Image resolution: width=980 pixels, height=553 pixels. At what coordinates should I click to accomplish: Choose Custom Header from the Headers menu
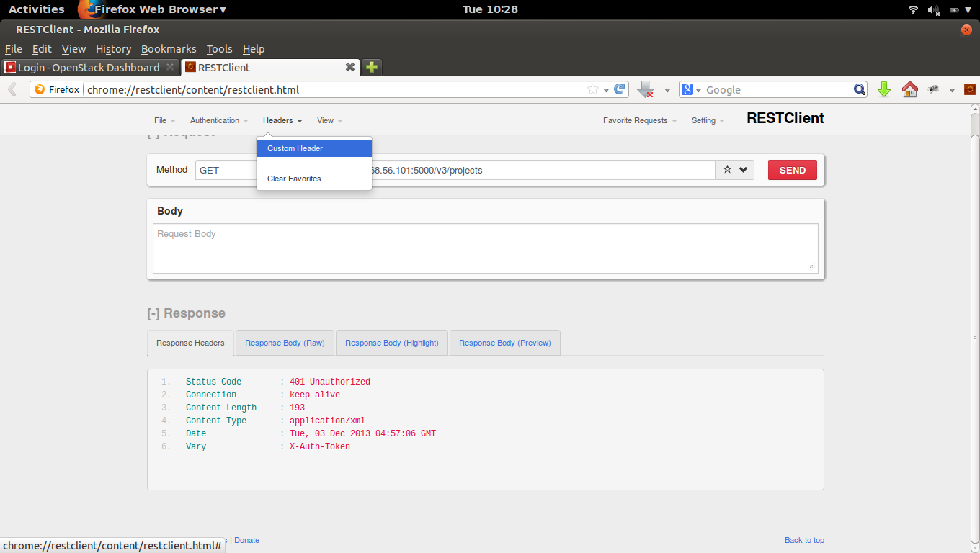[x=314, y=148]
